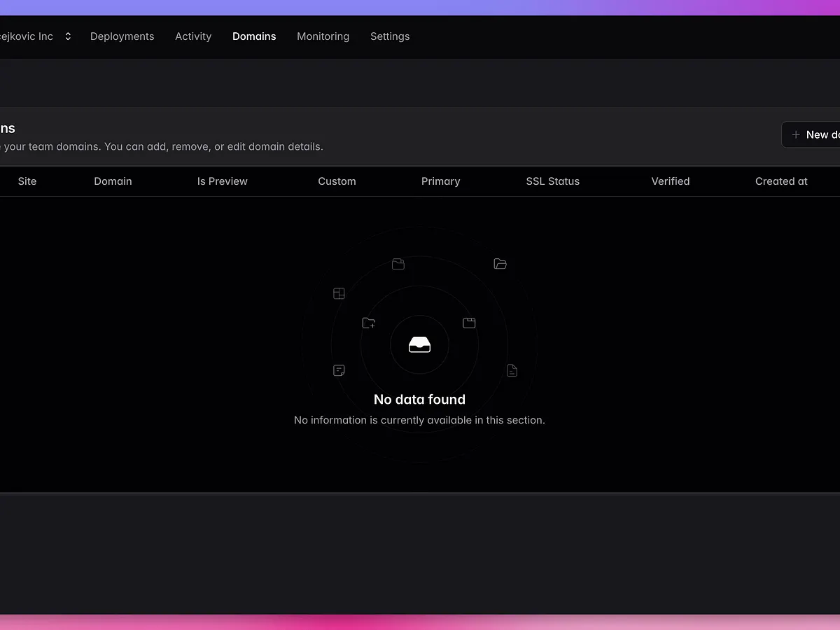This screenshot has width=840, height=630.
Task: Open the Activity section
Action: coord(193,36)
